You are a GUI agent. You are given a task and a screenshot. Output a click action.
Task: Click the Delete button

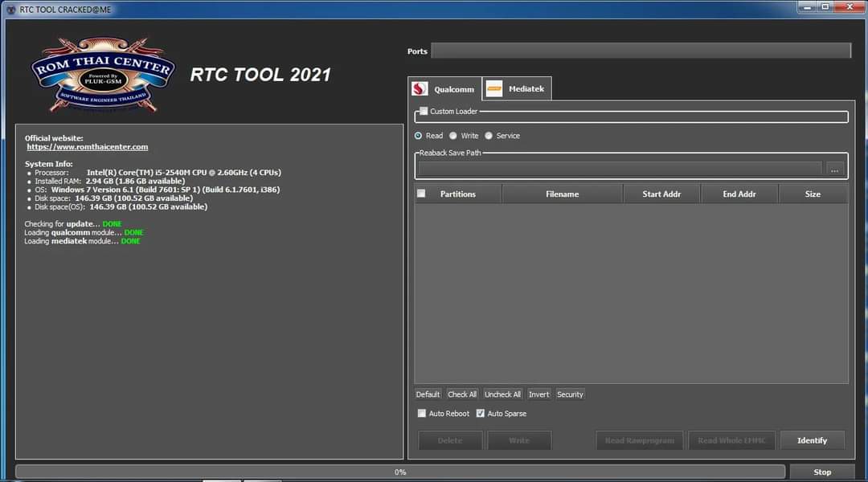450,440
